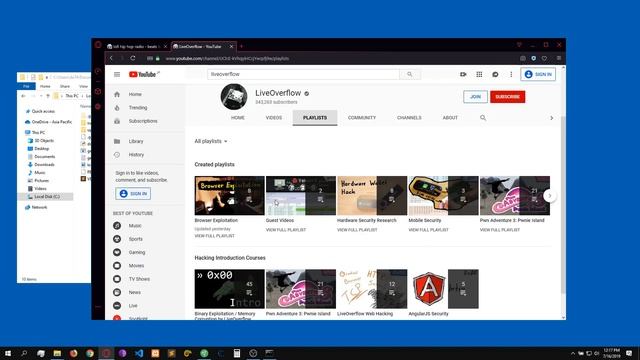Open the AngularJS Security playlist thumbnail
The width and height of the screenshot is (640, 360).
click(443, 289)
